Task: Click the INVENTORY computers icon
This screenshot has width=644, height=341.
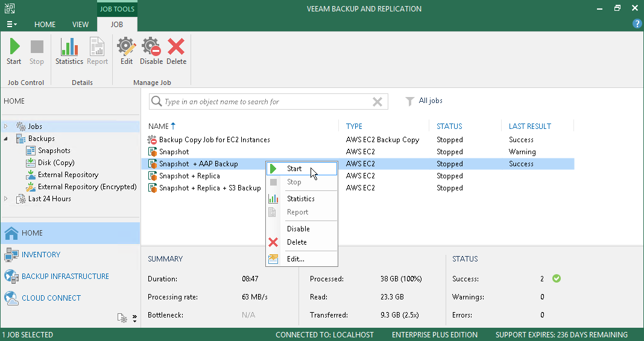Action: point(11,255)
